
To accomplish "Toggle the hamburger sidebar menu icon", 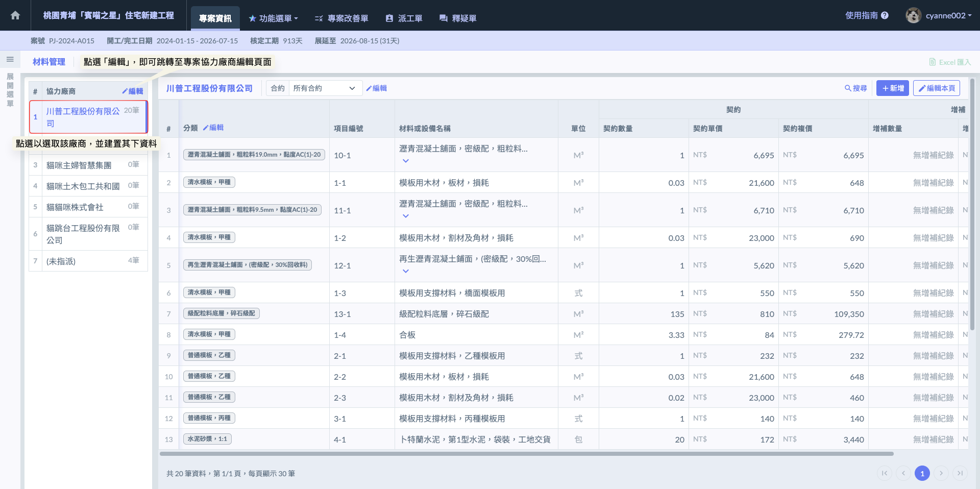I will [x=10, y=59].
